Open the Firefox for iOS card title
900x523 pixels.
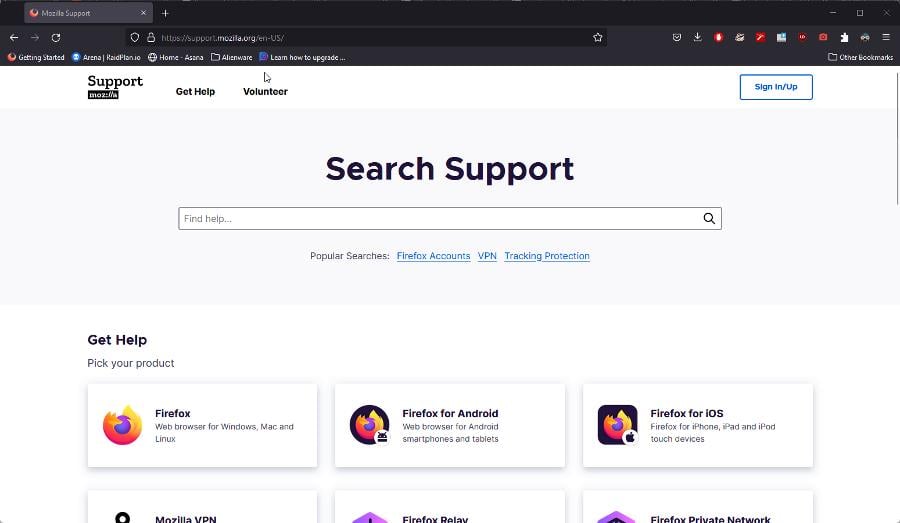(686, 413)
